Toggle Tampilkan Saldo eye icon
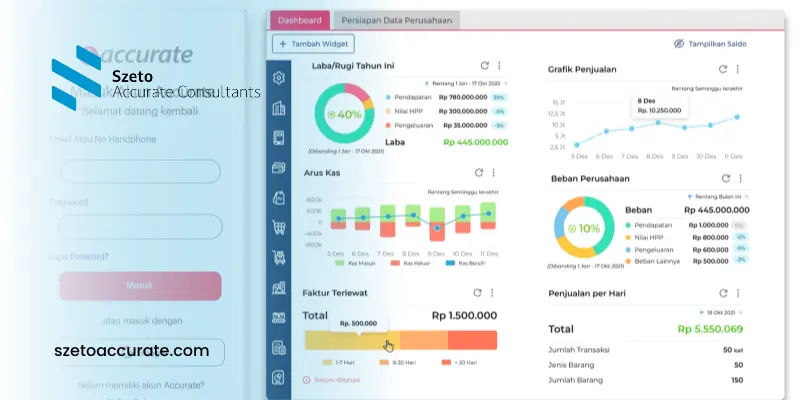 pyautogui.click(x=679, y=44)
